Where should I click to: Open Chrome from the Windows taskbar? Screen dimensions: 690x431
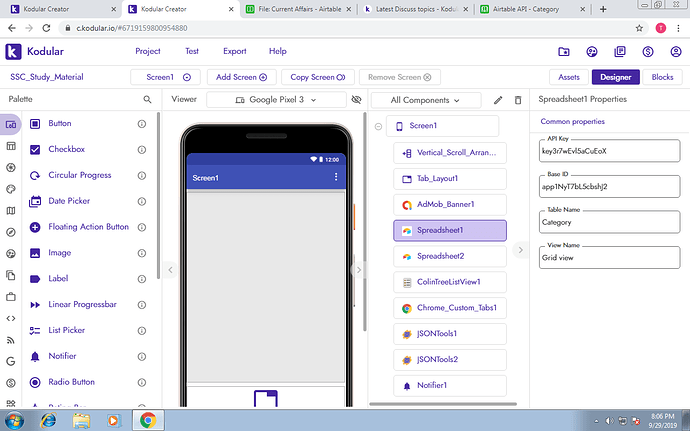[x=148, y=420]
